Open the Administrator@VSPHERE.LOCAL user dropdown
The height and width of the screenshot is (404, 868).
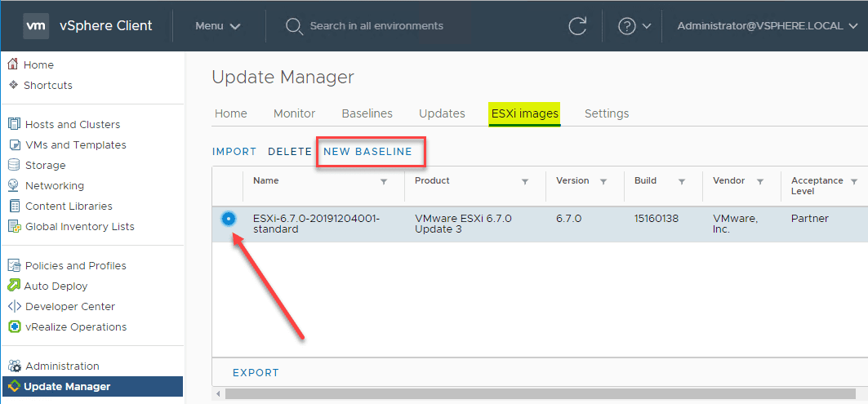click(766, 26)
